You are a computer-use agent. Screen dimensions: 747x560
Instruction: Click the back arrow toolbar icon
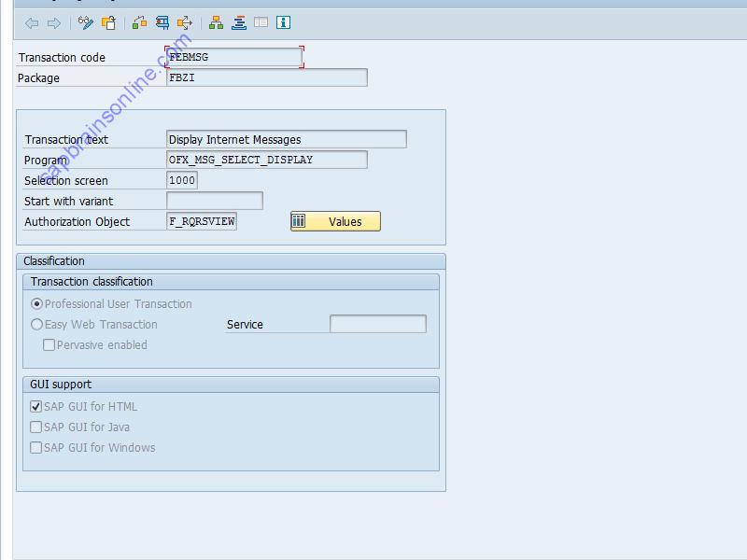click(x=32, y=22)
